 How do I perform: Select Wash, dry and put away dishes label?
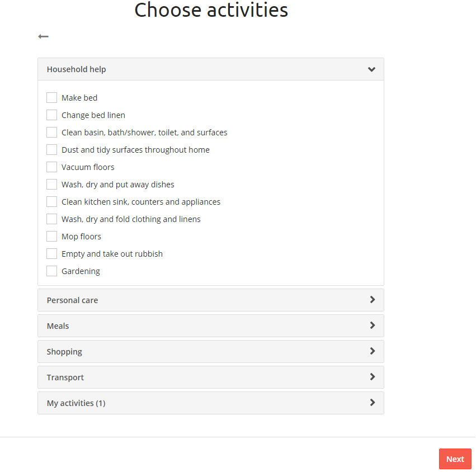118,185
